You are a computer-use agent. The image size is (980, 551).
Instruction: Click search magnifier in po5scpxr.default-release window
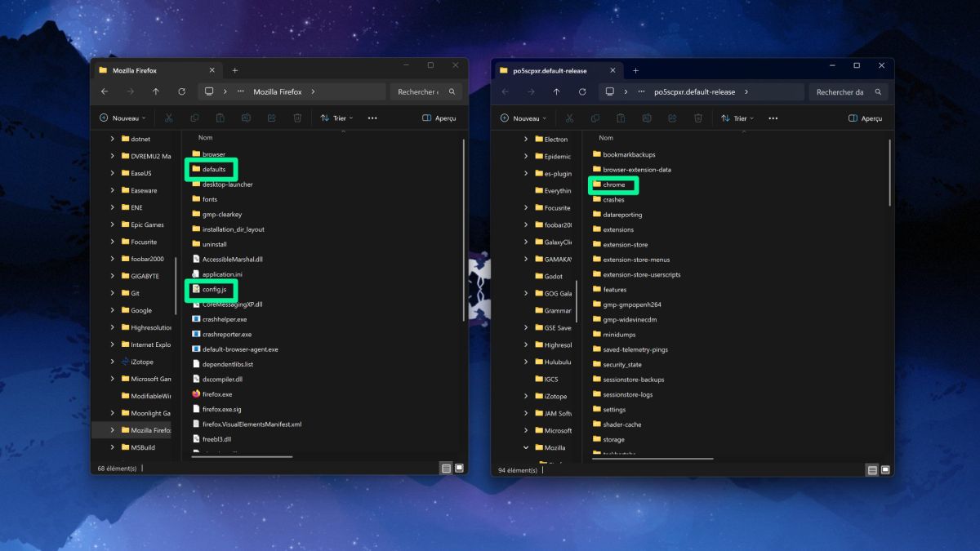click(x=879, y=92)
